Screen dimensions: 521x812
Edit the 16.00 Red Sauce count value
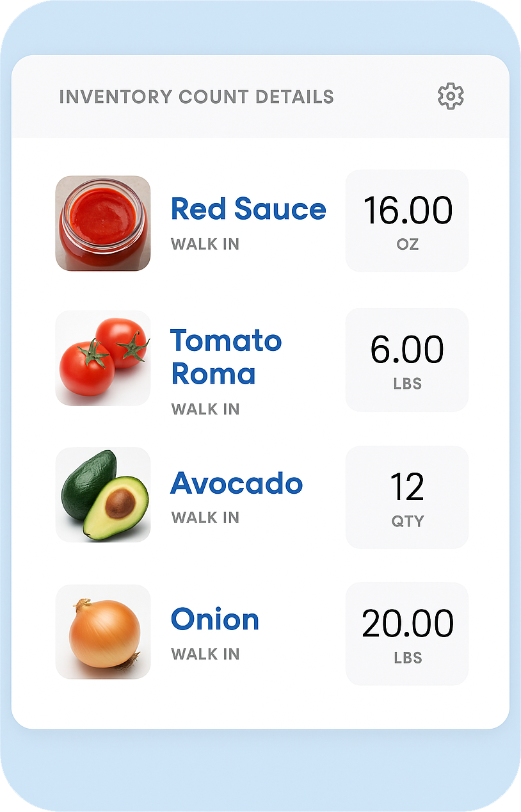point(408,211)
